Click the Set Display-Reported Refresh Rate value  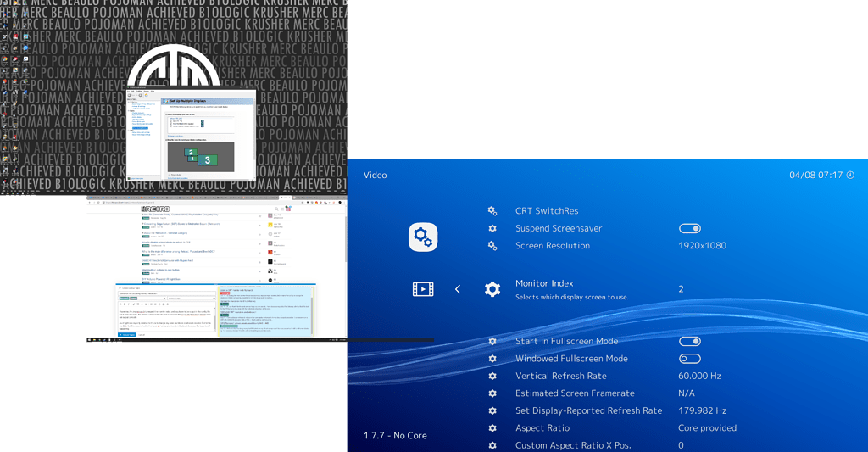[702, 410]
